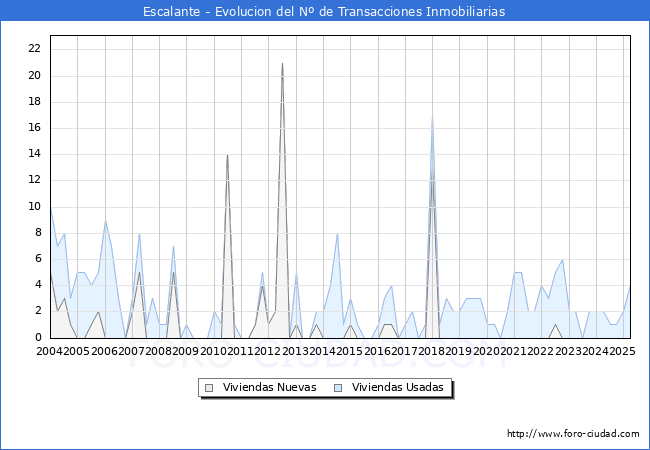Click the chart title Escalante Evolucion
This screenshot has height=450, width=650.
tap(324, 12)
